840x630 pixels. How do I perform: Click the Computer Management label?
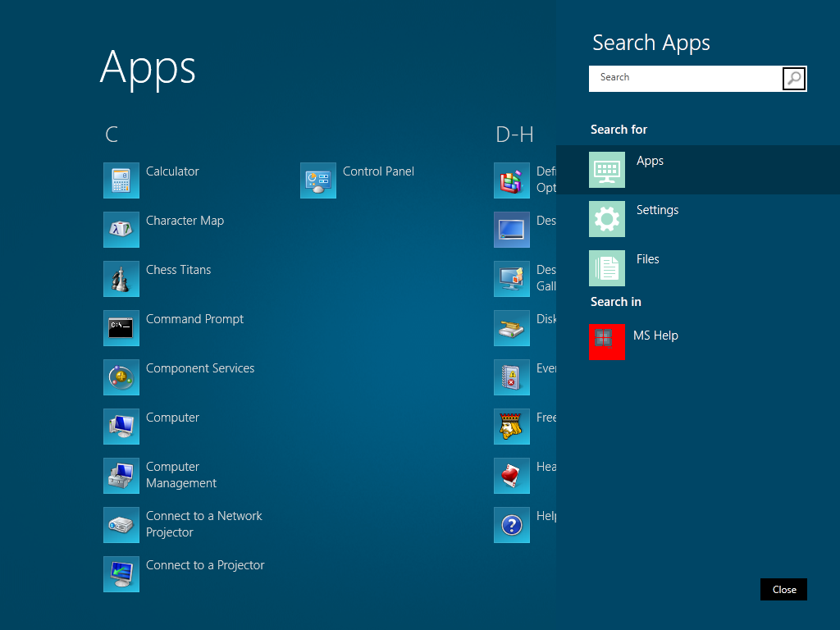[x=181, y=475]
